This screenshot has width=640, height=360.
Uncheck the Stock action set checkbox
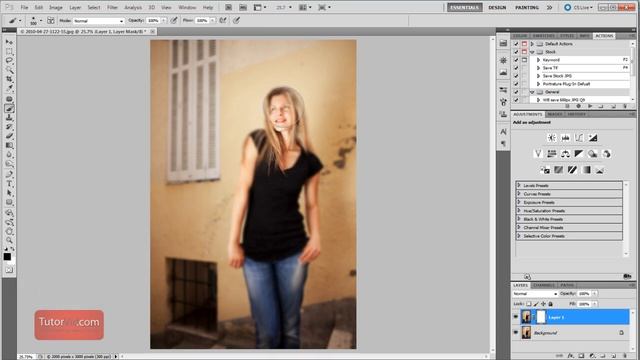click(516, 52)
